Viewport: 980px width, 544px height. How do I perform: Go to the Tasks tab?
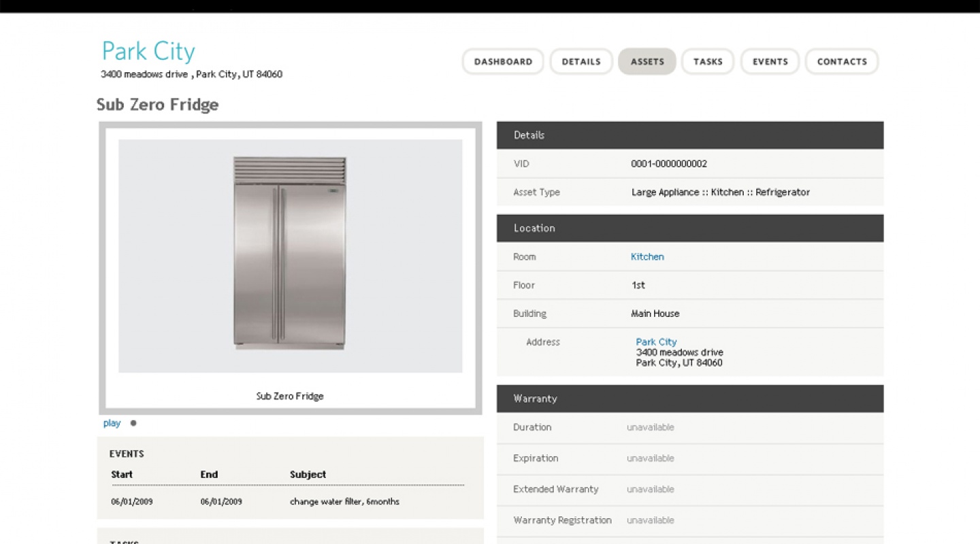(708, 61)
